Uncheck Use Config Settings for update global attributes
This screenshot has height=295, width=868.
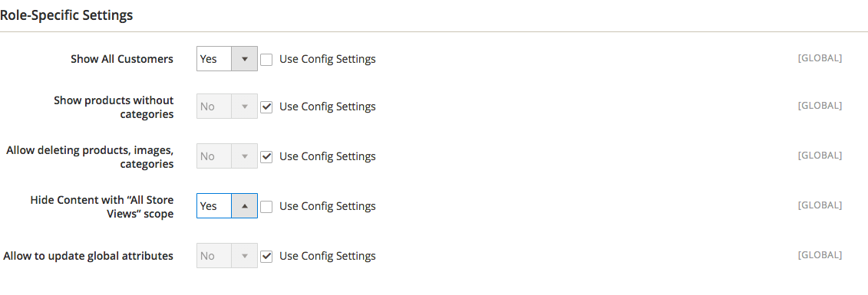(x=266, y=256)
